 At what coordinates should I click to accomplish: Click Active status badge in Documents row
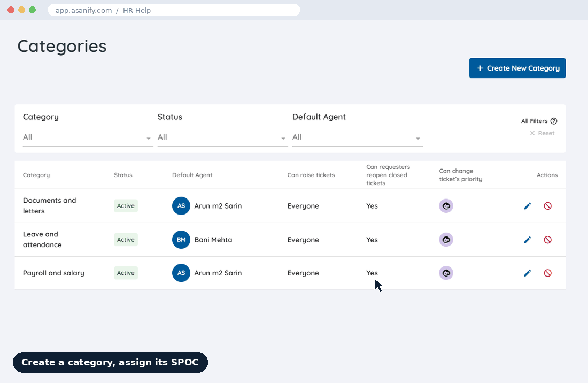click(126, 206)
